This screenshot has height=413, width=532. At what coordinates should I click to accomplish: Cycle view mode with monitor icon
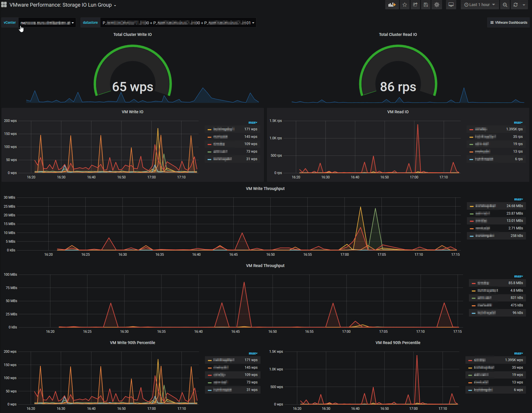[x=451, y=5]
